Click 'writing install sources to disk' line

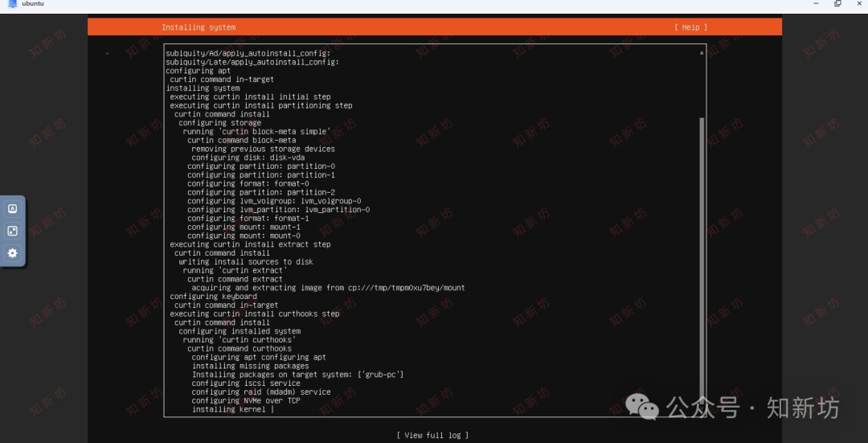pos(246,262)
